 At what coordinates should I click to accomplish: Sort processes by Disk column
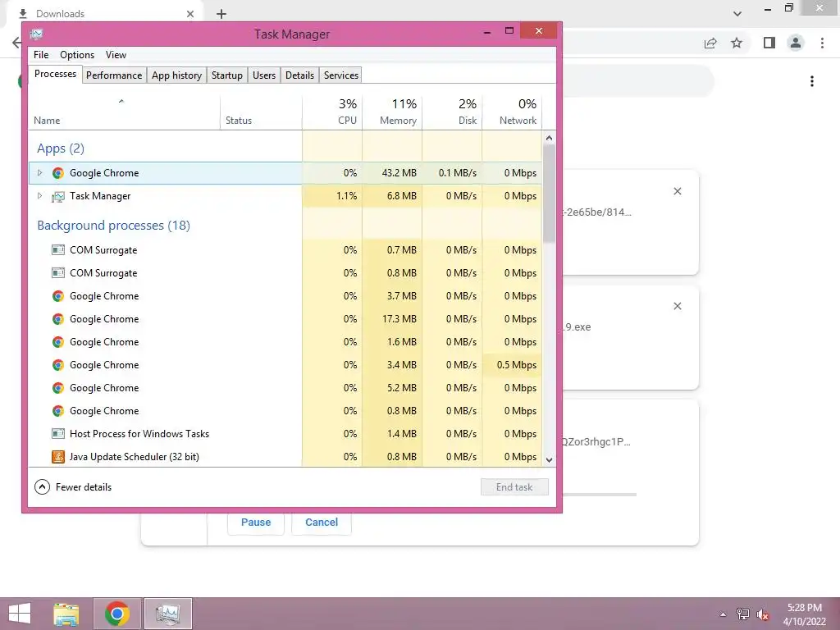453,112
